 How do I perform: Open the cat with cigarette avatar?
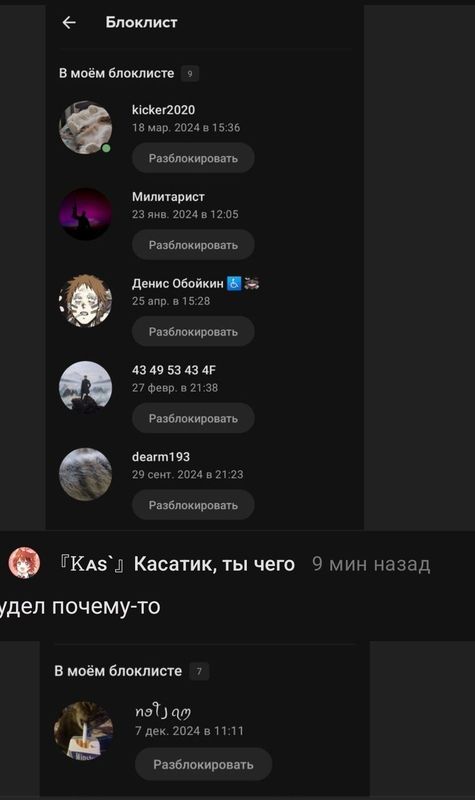click(84, 731)
